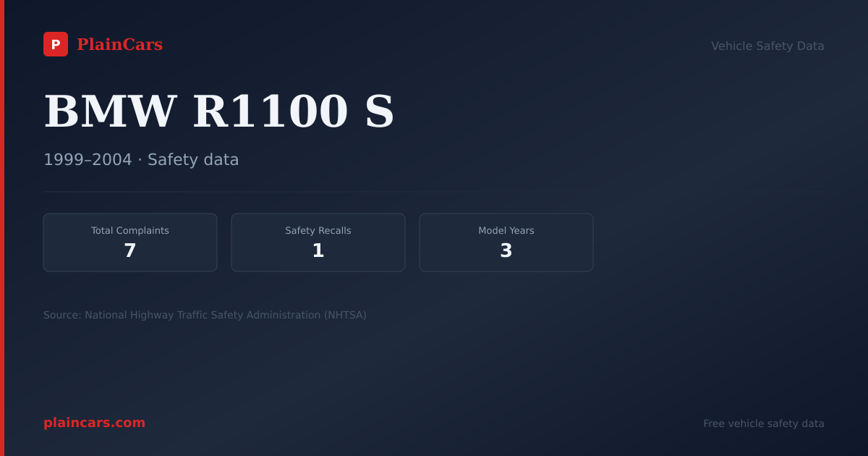Image resolution: width=868 pixels, height=456 pixels.
Task: Open the Total Complaints card
Action: [x=130, y=242]
